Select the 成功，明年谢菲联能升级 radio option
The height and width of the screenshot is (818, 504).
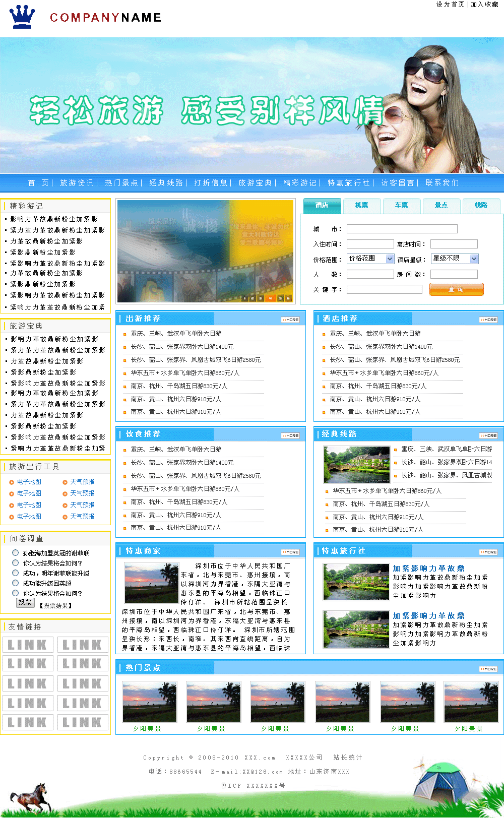click(16, 573)
